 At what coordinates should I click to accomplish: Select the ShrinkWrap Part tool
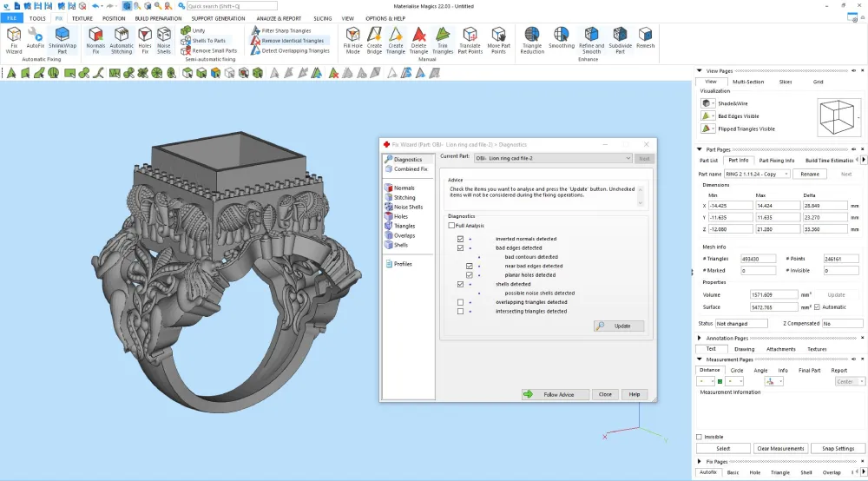[62, 41]
